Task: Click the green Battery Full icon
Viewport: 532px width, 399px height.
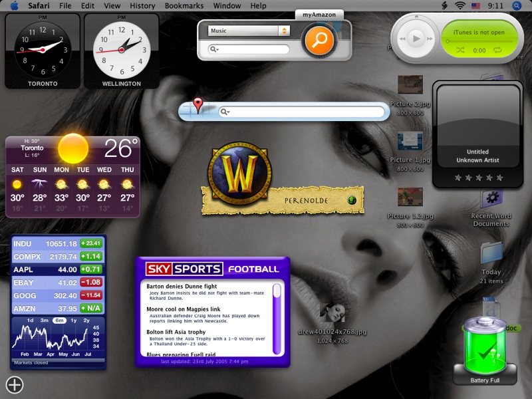Action: (x=485, y=346)
